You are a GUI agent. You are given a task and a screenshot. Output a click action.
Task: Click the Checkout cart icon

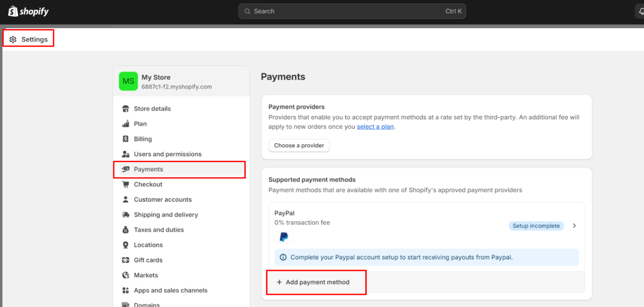point(125,184)
